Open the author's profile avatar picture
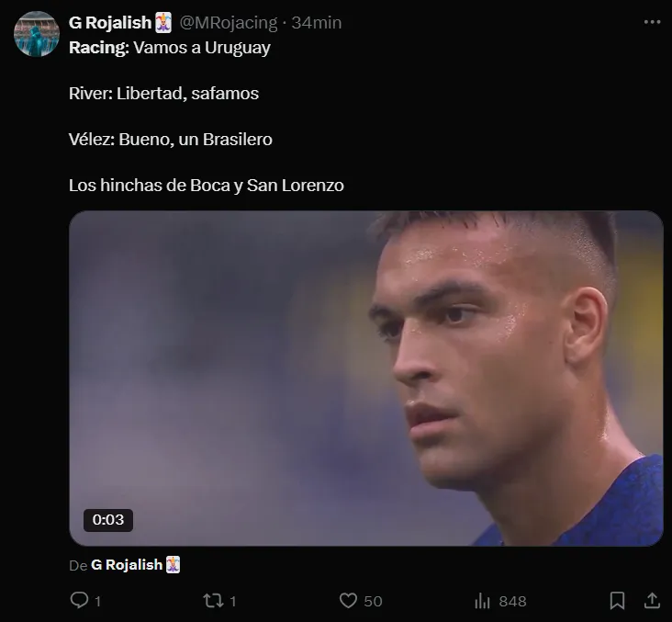672x622 pixels. (37, 35)
